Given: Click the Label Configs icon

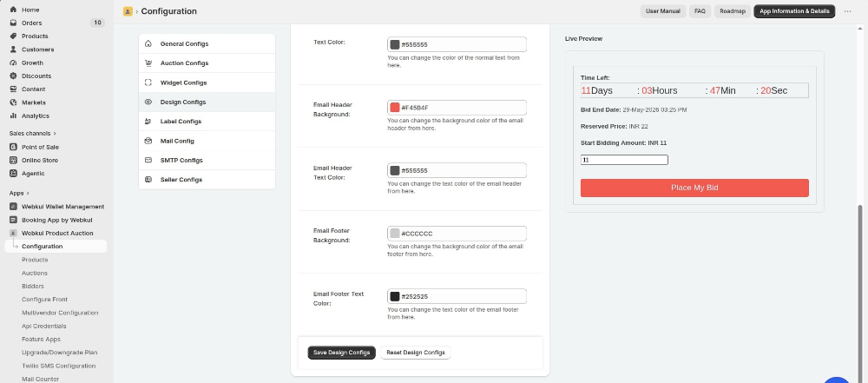Looking at the screenshot, I should (x=148, y=122).
